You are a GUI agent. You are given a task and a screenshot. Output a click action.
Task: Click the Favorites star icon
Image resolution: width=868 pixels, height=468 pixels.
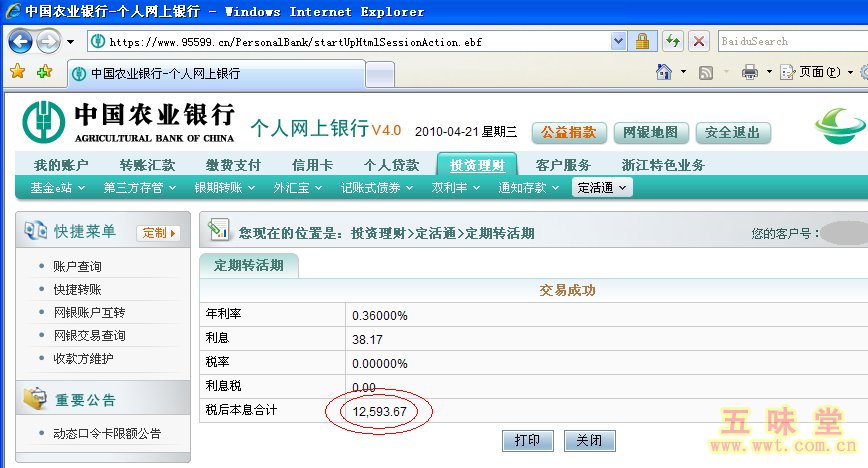(x=17, y=72)
